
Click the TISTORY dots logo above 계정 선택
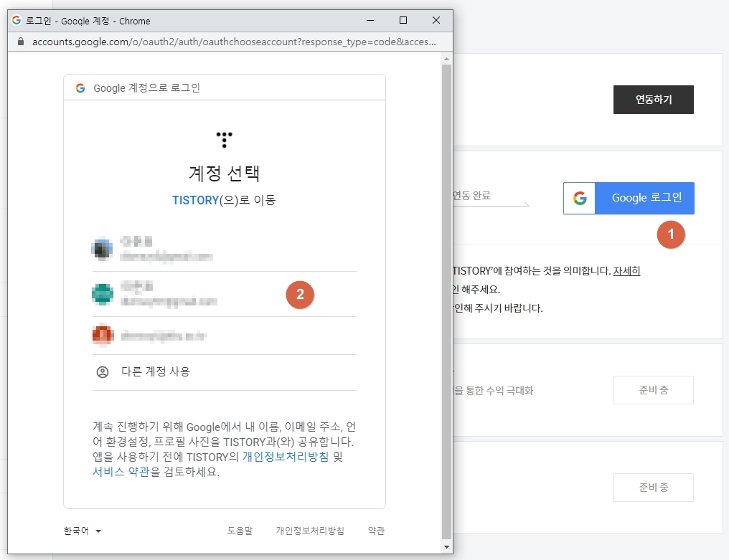(x=224, y=140)
